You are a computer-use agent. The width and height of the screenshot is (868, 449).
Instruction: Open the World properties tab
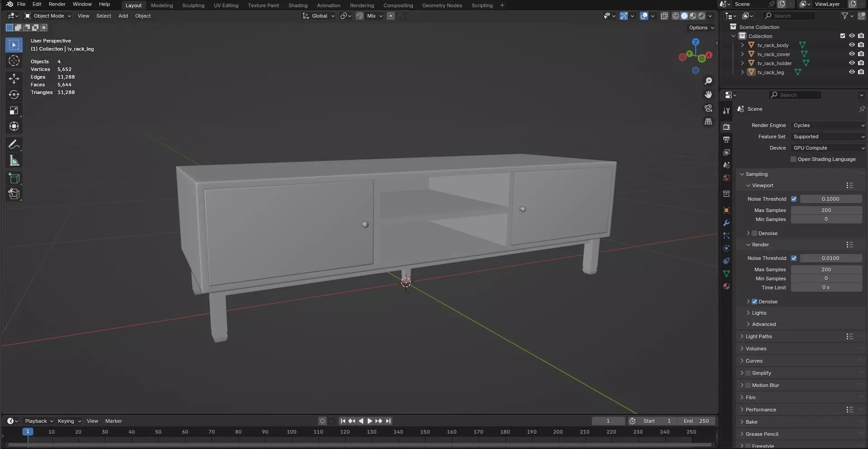click(x=726, y=178)
